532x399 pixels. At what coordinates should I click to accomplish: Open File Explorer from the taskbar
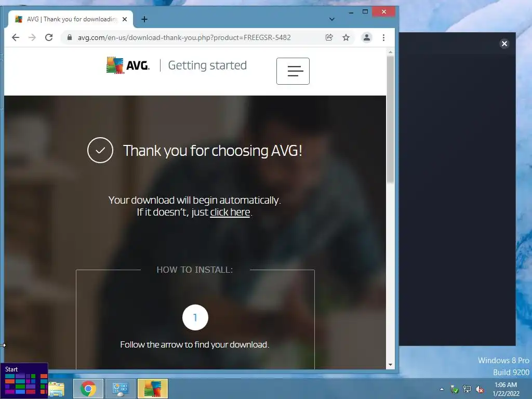[x=56, y=389]
